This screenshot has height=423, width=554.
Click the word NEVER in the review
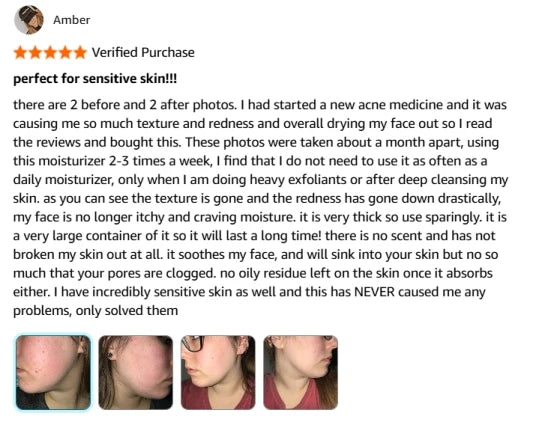click(x=374, y=292)
